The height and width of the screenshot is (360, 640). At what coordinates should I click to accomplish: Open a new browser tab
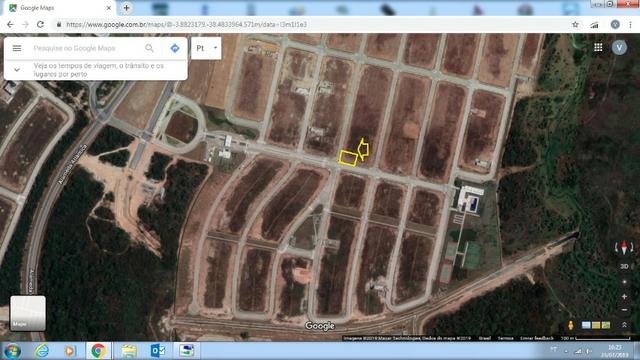[x=127, y=8]
